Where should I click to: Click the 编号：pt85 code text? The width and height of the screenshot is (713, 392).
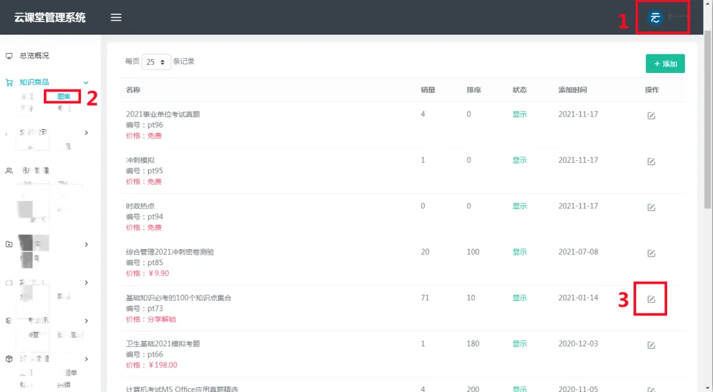point(145,263)
